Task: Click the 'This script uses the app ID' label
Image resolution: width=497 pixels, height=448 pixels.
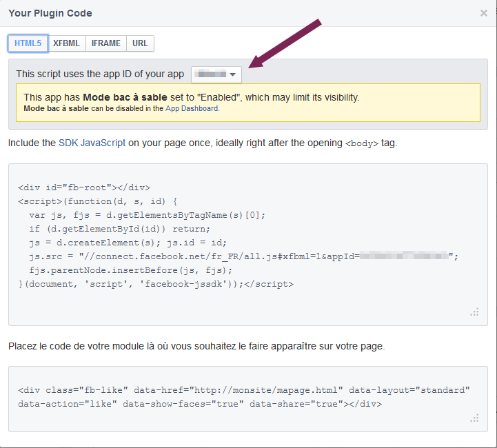Action: (100, 74)
